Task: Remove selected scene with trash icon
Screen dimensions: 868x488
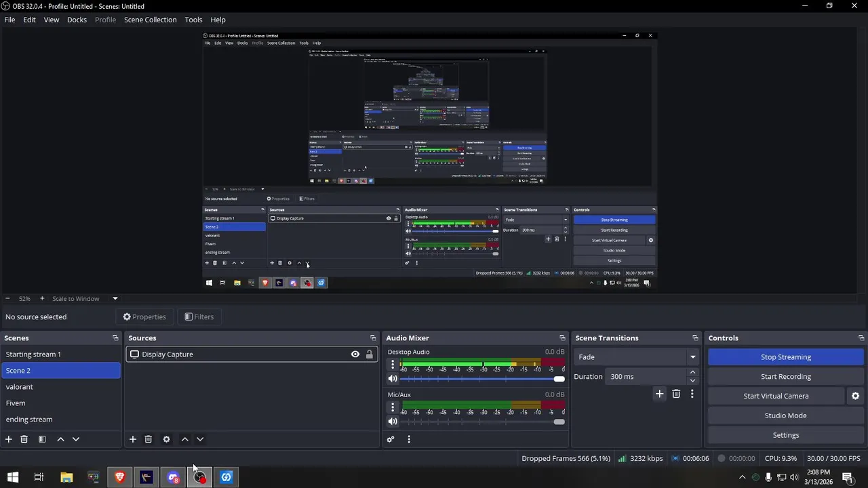Action: point(24,439)
